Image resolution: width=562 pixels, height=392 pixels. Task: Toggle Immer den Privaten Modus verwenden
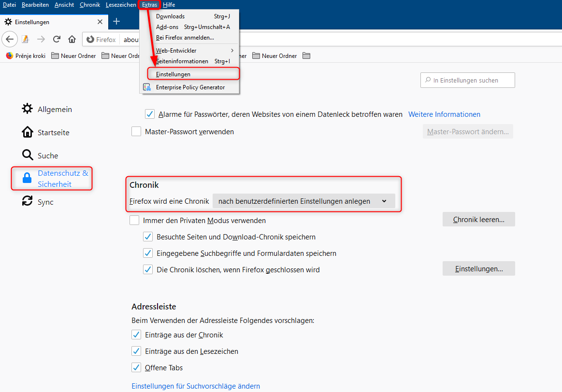tap(134, 221)
